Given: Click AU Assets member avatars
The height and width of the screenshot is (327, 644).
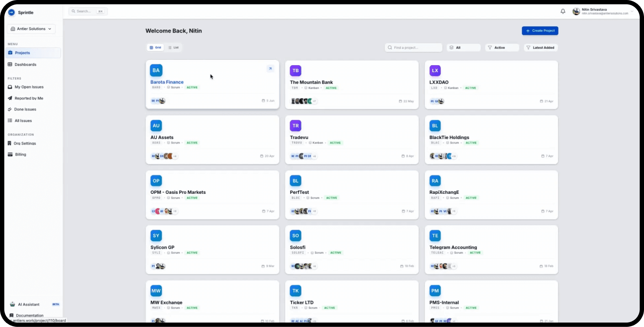Looking at the screenshot, I should pos(165,156).
